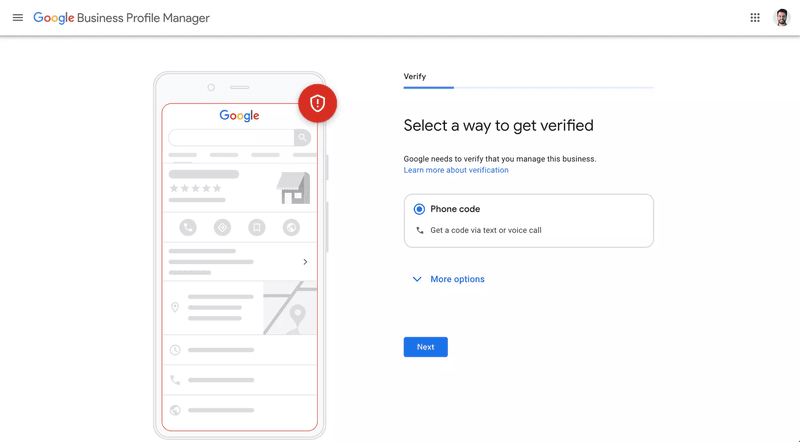
Task: Click the location pin icon in phone illustration
Action: coord(175,307)
